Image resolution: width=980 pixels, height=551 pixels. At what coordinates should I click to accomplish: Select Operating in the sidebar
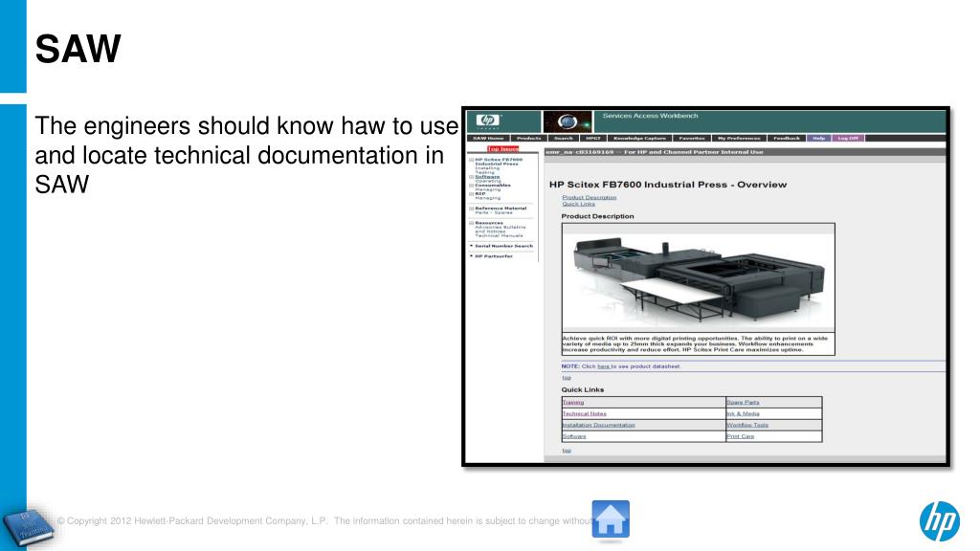click(488, 181)
